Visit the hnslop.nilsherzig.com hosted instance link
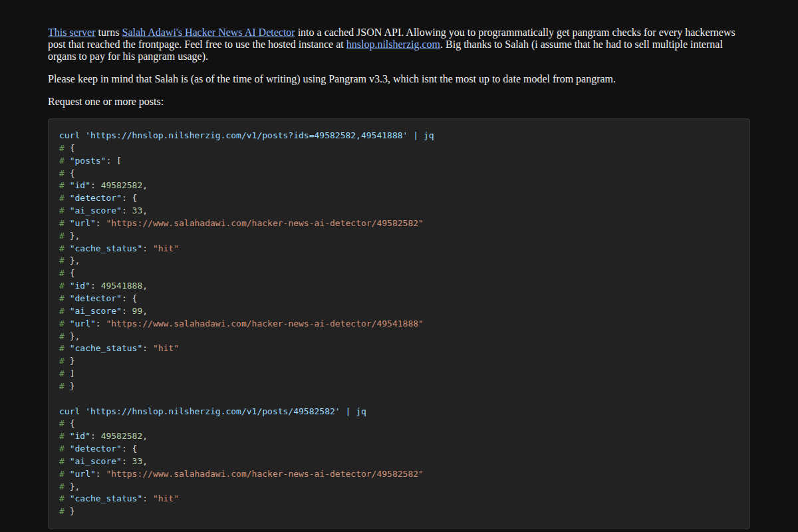 tap(393, 45)
